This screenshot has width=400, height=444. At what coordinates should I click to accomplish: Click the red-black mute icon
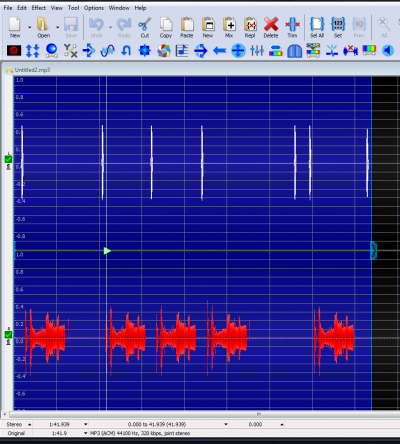pos(14,51)
